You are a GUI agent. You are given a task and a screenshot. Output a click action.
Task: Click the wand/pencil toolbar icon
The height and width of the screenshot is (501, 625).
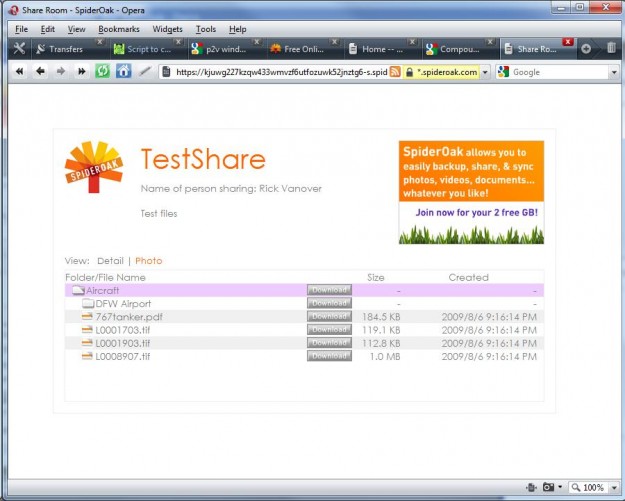(145, 71)
